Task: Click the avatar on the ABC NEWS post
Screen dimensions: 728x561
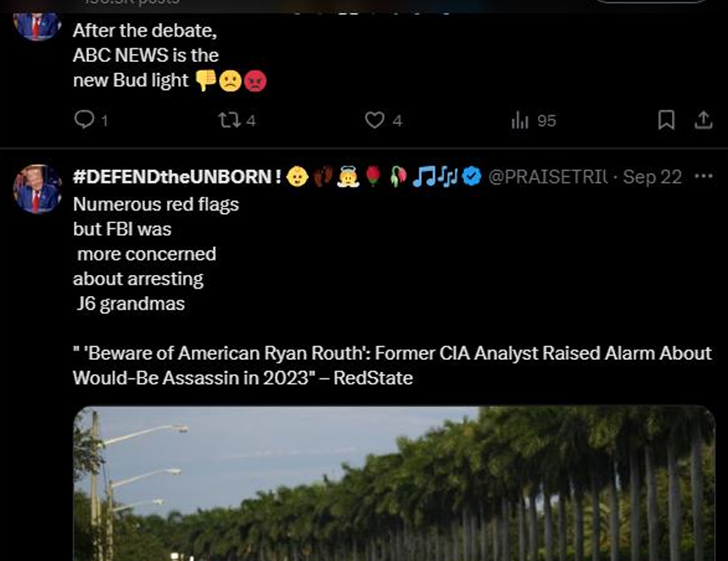Action: 37,27
